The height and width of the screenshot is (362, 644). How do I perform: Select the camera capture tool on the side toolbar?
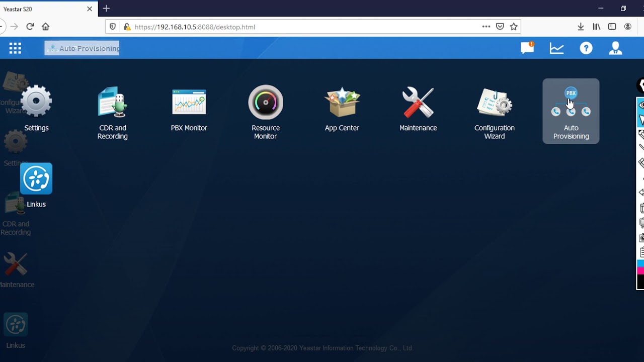click(642, 238)
